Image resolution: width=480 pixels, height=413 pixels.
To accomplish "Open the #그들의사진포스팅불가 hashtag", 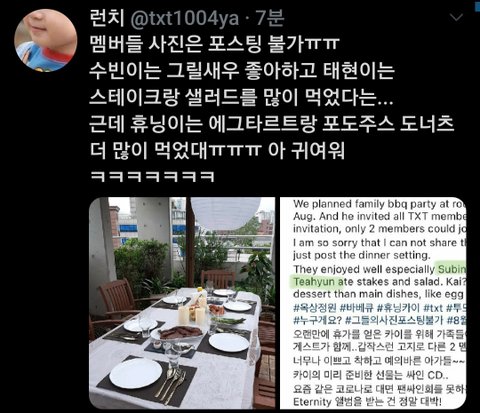I will click(x=394, y=320).
